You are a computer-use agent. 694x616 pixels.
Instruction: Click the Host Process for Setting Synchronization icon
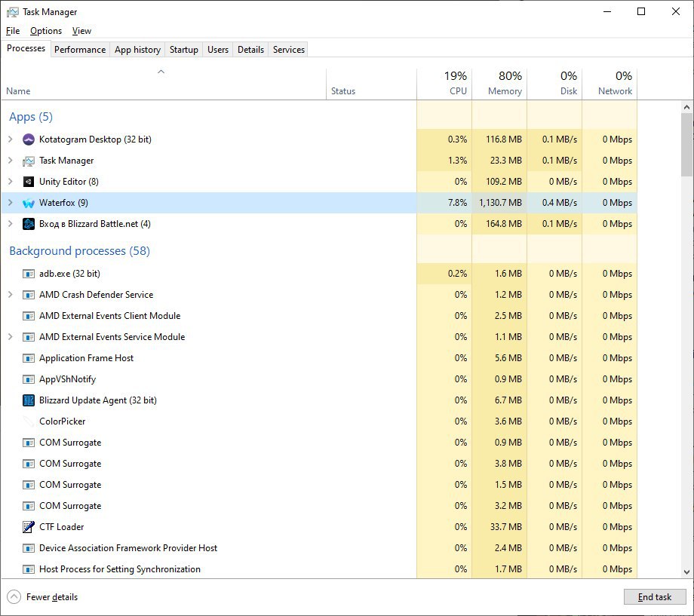coord(29,569)
